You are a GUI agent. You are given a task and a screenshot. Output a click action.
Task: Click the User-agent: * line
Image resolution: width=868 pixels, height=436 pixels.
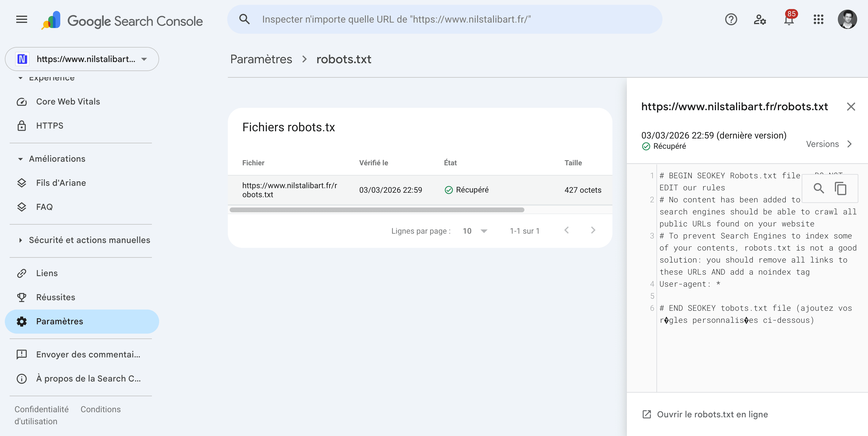click(690, 284)
